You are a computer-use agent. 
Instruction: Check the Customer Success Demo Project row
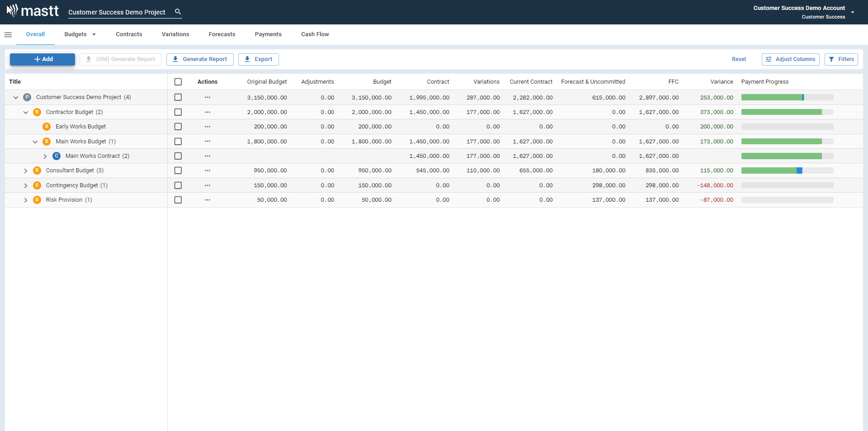click(178, 97)
